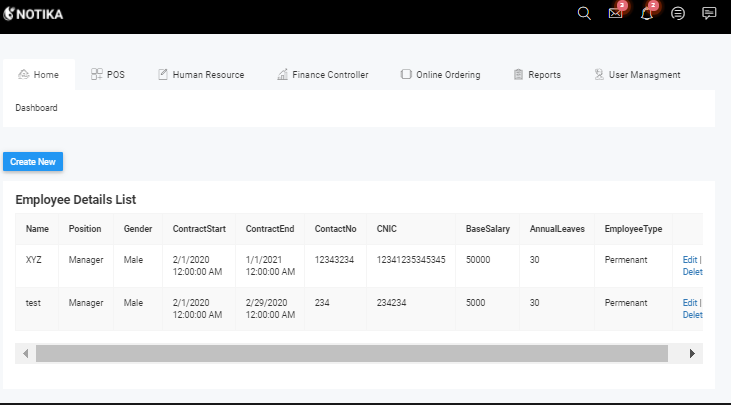Open the chat bubble icon

click(709, 13)
